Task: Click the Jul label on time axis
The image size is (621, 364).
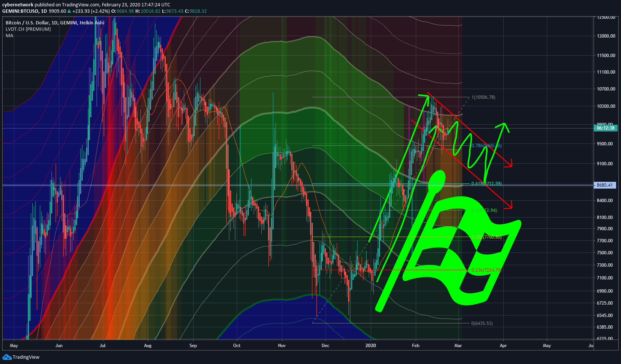Action: (103, 345)
